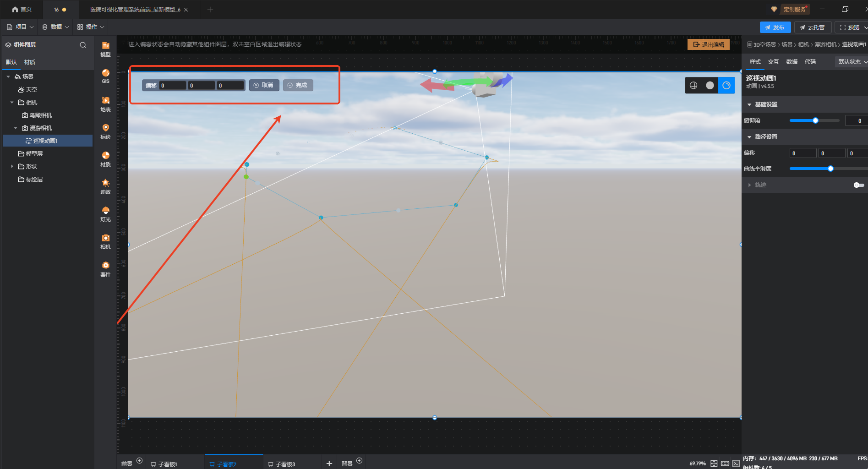Screen dimensions: 868x469
Task: Collapse the 路径设置 section
Action: [x=749, y=137]
